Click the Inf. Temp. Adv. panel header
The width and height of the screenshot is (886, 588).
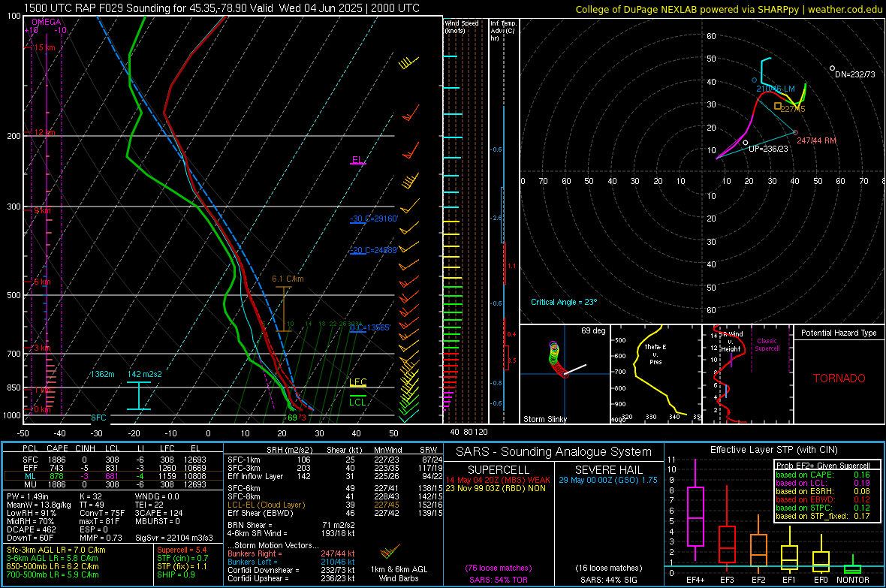pos(503,31)
